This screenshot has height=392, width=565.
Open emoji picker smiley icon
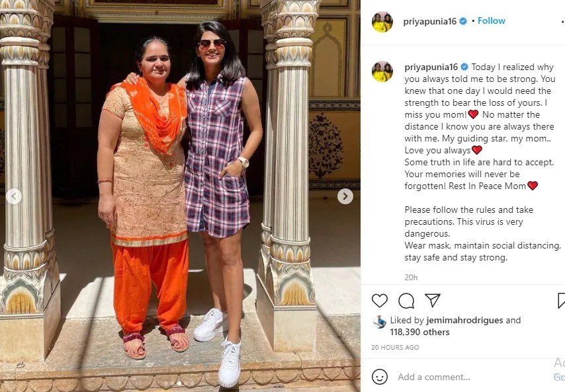pyautogui.click(x=380, y=377)
